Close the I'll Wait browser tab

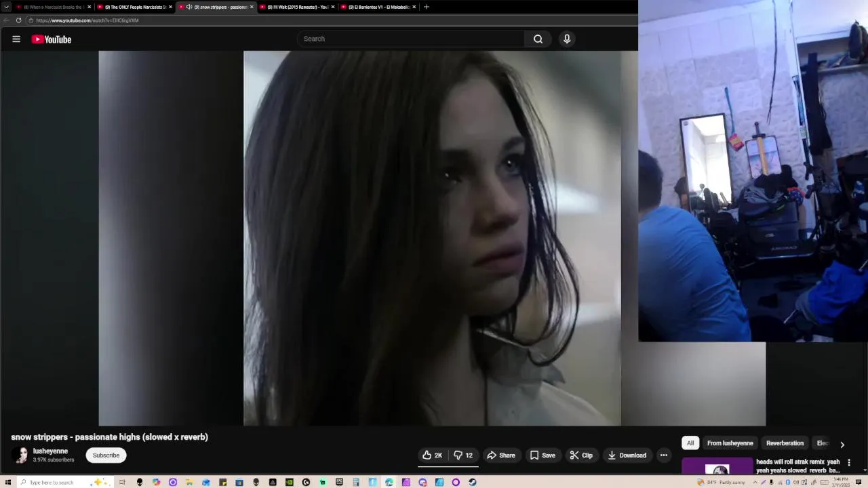point(333,7)
